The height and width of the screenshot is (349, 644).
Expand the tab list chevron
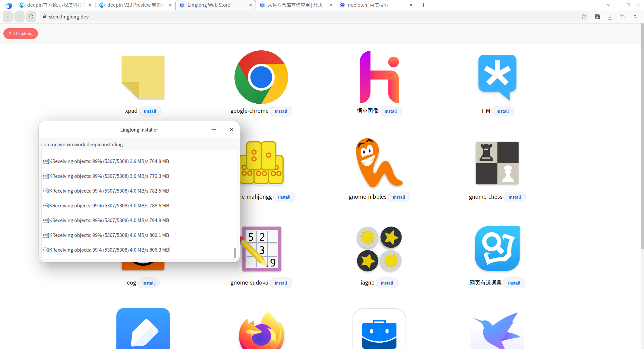[608, 5]
